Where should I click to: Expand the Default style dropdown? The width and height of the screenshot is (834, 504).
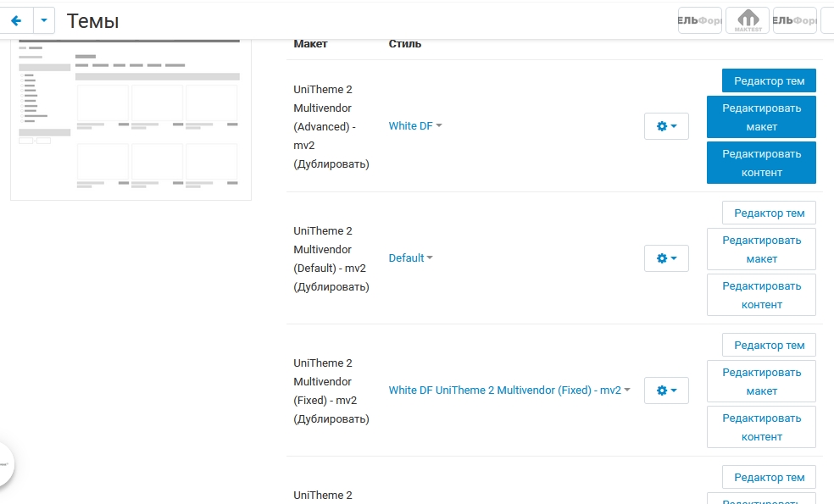pyautogui.click(x=410, y=258)
